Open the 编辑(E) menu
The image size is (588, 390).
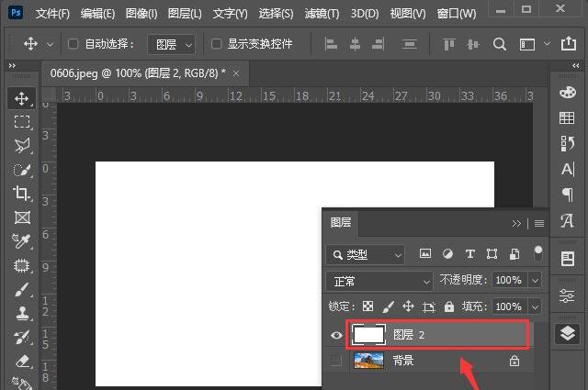pos(97,14)
